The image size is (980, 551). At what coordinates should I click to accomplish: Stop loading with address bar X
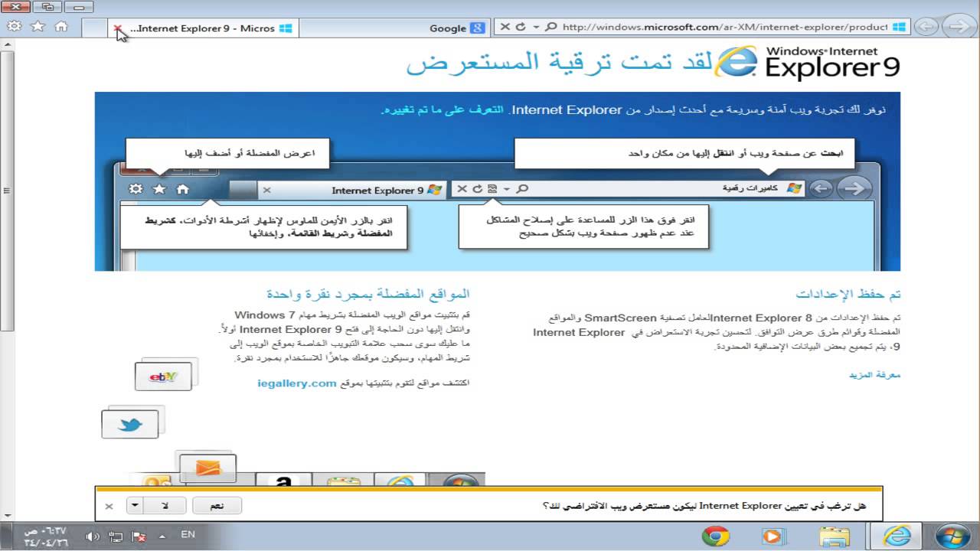pyautogui.click(x=505, y=27)
